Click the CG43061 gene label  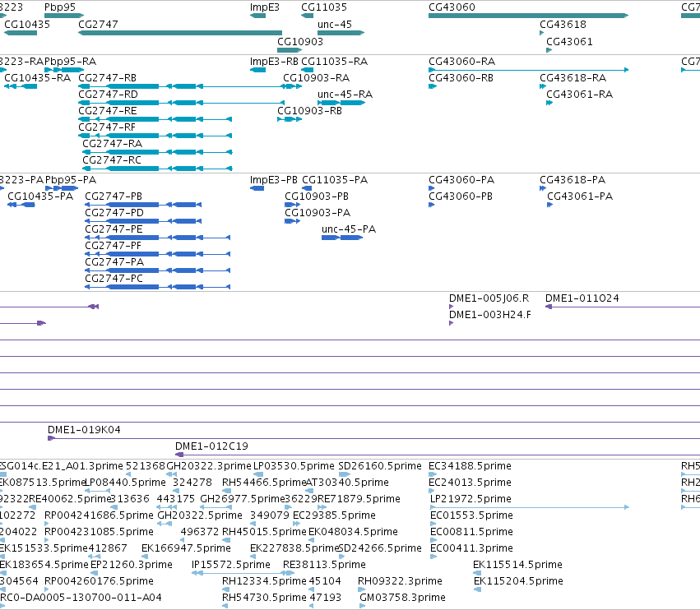tap(569, 41)
